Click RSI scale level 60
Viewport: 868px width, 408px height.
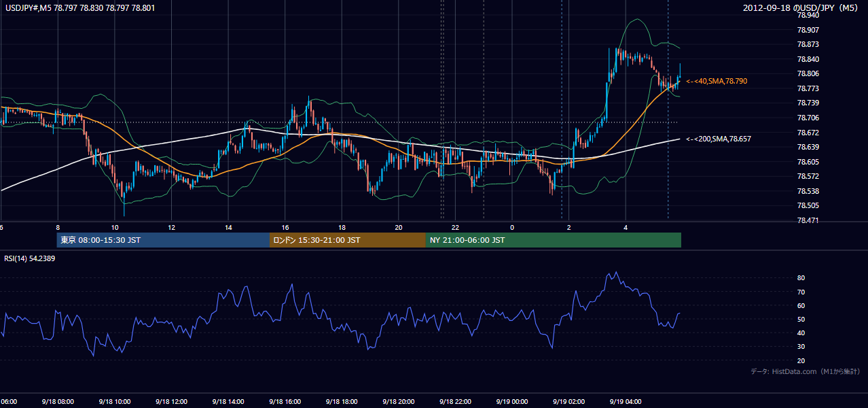pyautogui.click(x=801, y=305)
